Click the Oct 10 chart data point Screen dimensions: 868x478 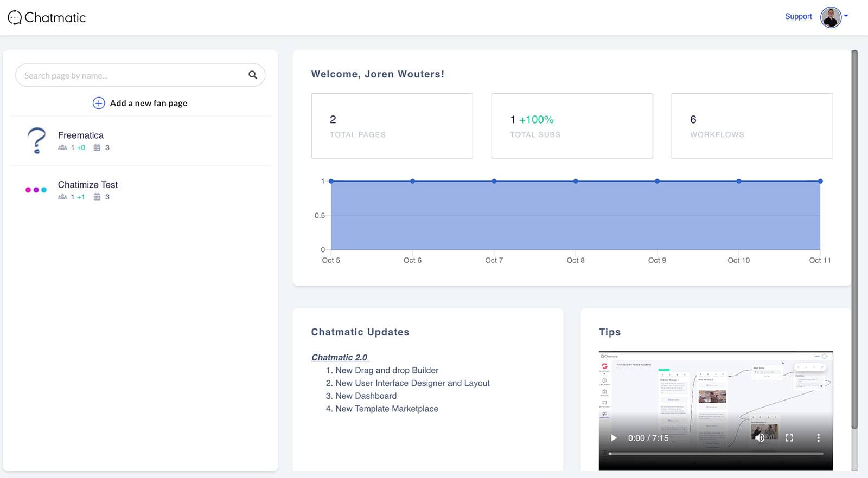click(x=738, y=181)
